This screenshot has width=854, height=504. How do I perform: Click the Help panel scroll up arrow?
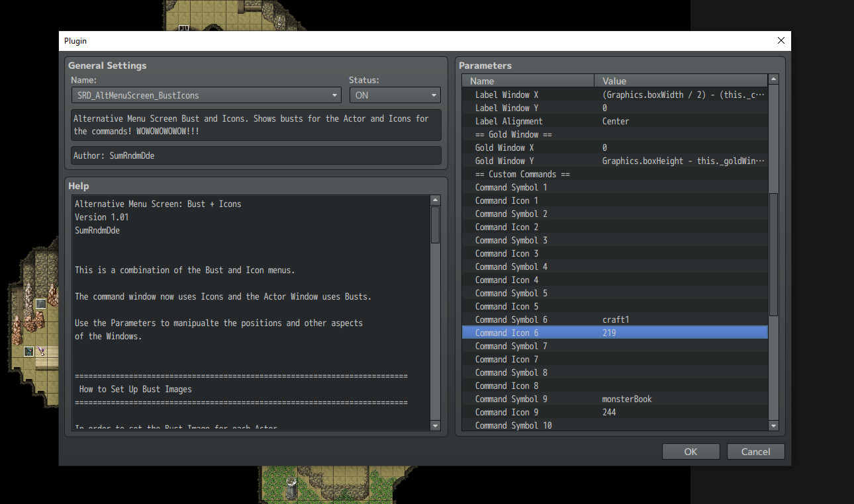coord(435,200)
